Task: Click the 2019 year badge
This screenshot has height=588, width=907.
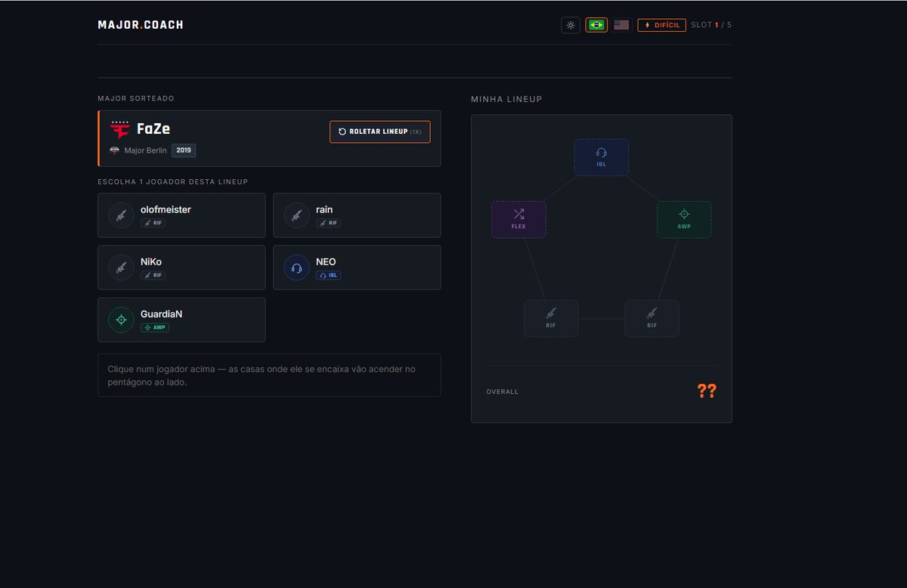Action: [x=184, y=150]
